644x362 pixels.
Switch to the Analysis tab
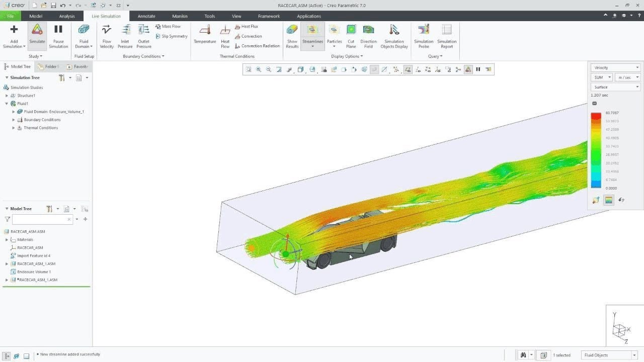67,16
